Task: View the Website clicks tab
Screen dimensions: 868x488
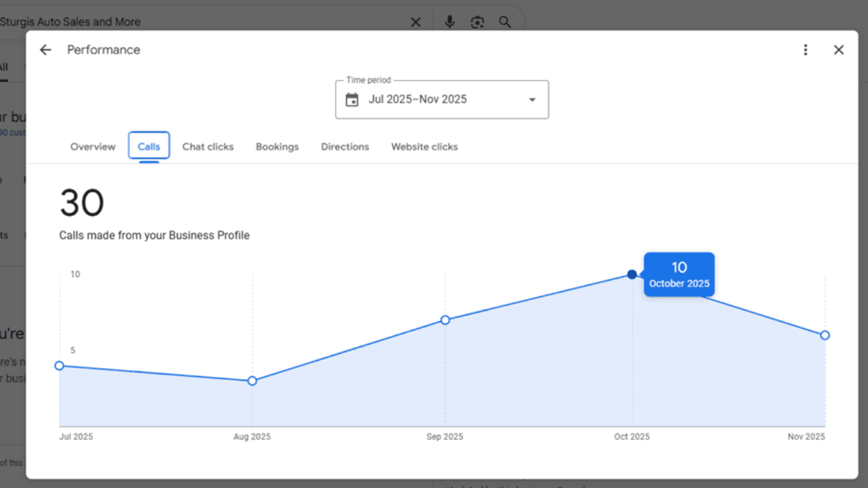Action: [425, 146]
